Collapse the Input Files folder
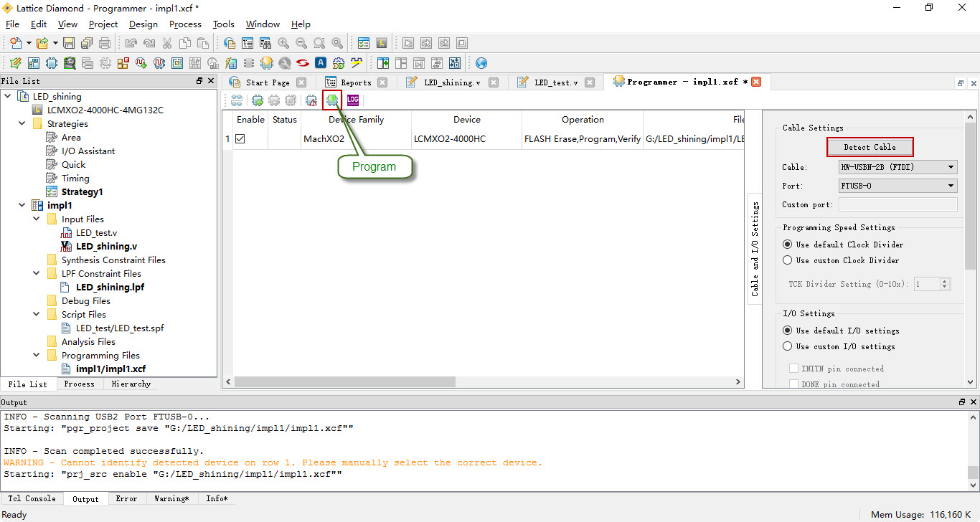 (x=37, y=219)
